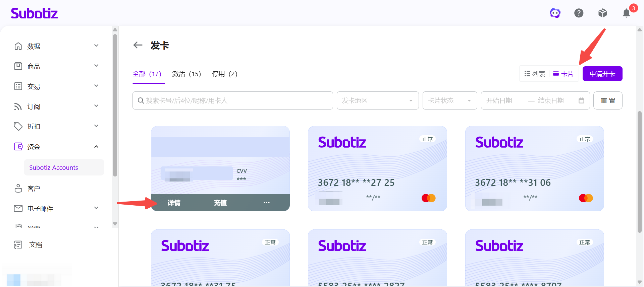Click the 发卡 page title
This screenshot has width=644, height=287.
160,45
